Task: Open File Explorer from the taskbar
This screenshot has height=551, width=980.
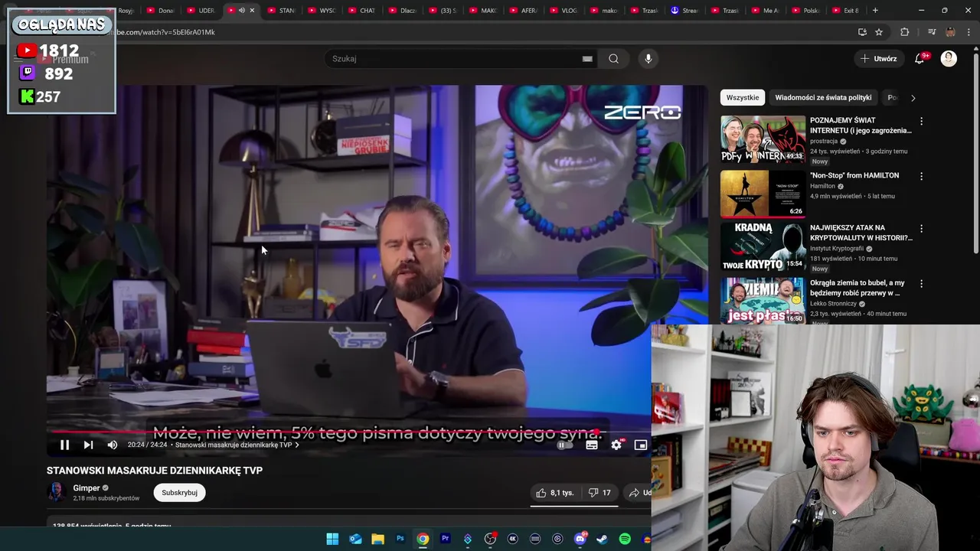Action: tap(377, 539)
